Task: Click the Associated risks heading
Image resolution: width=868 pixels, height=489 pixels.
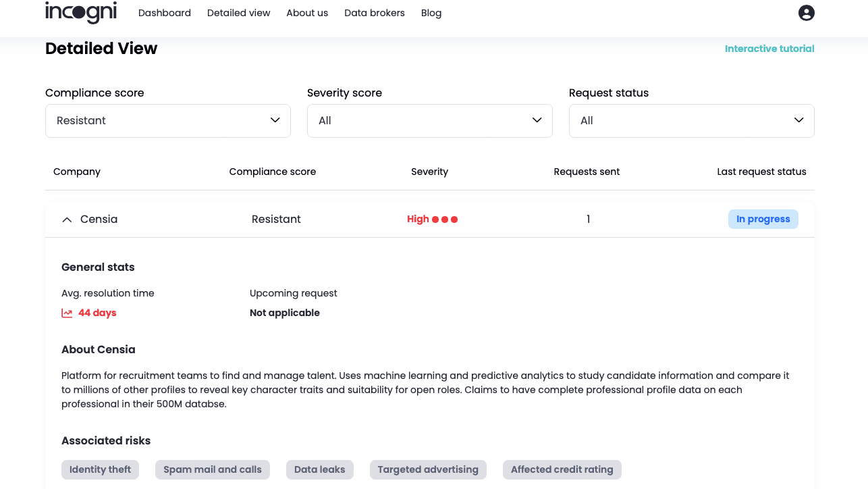Action: click(106, 441)
